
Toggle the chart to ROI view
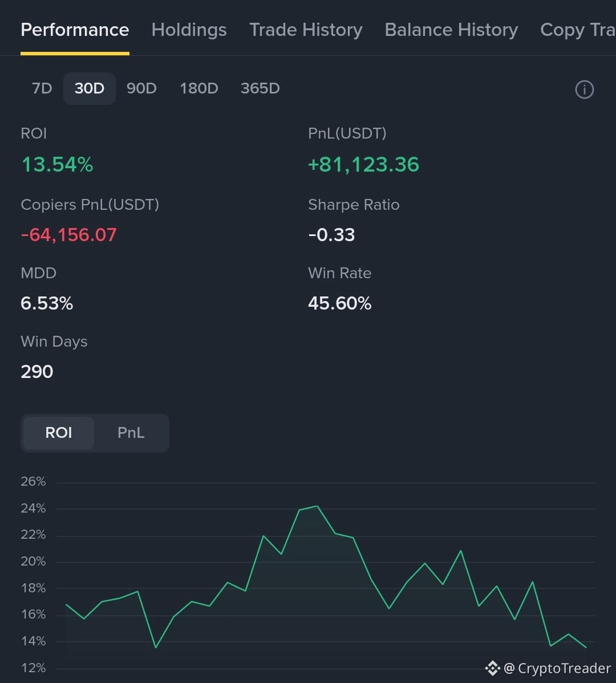59,433
